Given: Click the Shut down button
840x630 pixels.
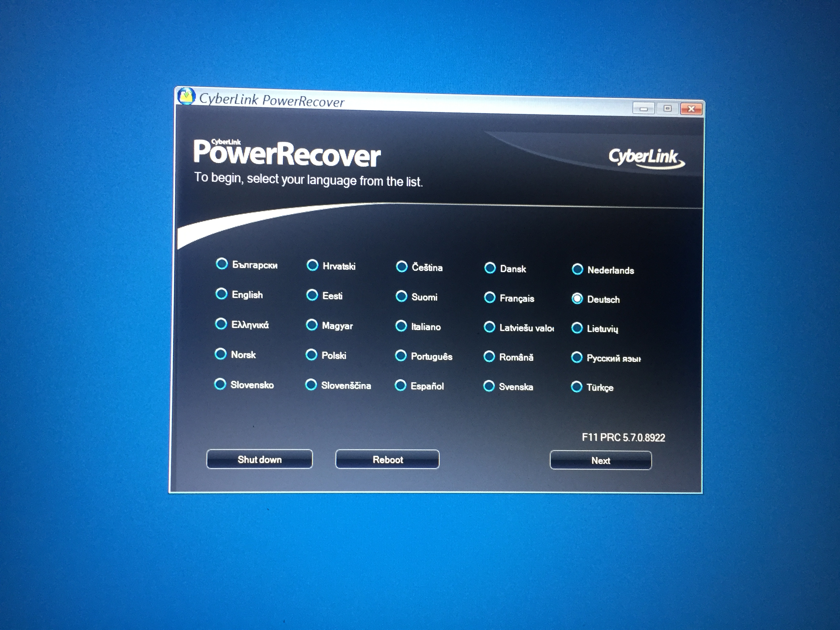Looking at the screenshot, I should click(x=260, y=459).
